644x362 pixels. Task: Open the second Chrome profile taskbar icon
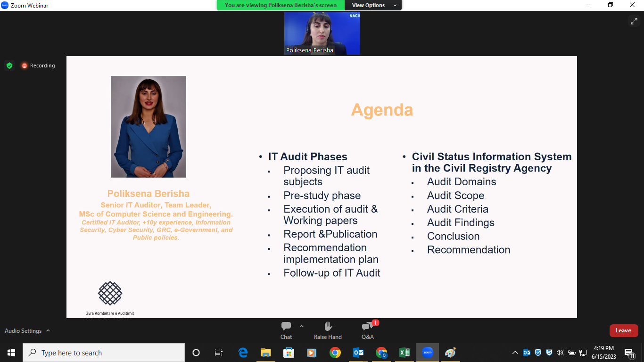[381, 353]
